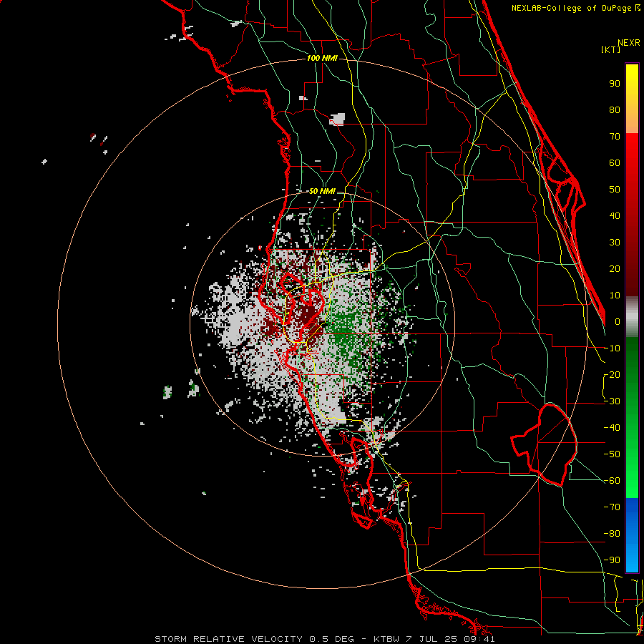This screenshot has width=644, height=644.
Task: Select the 50 NMI range ring label
Action: point(323,191)
